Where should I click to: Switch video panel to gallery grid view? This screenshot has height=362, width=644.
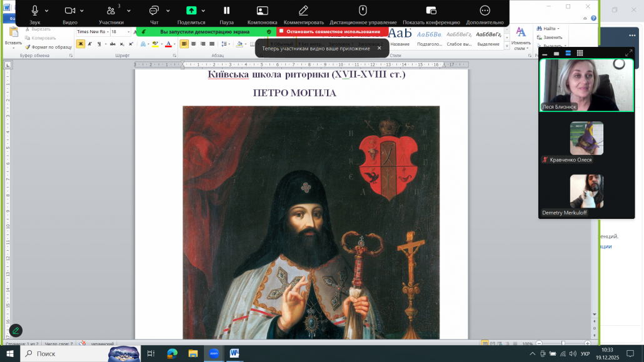click(x=580, y=53)
